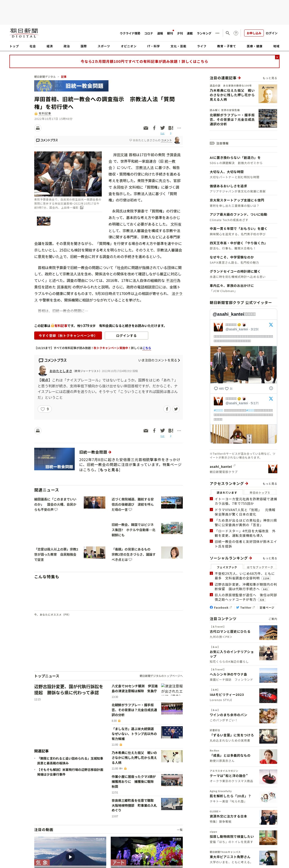Open 政治 in the main navigation
This screenshot has height=868, width=289.
tap(67, 46)
